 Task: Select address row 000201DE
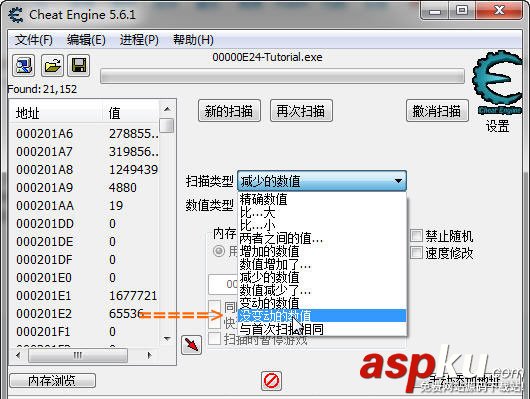click(x=85, y=241)
